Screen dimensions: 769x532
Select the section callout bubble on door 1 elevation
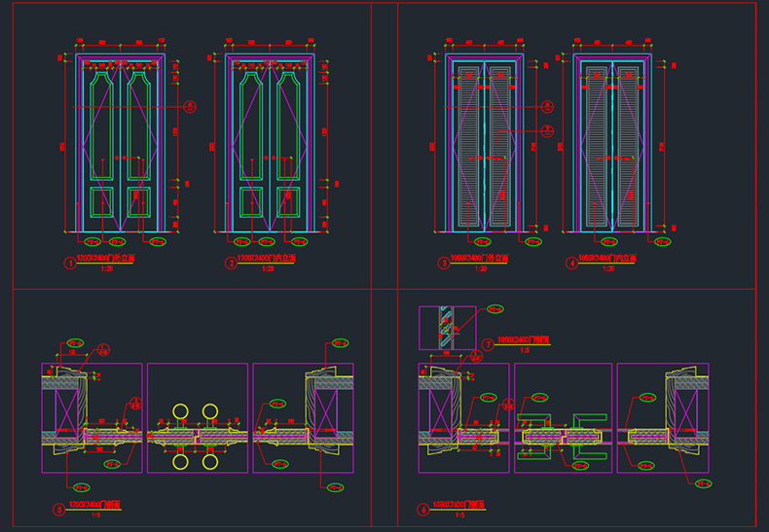tap(190, 106)
